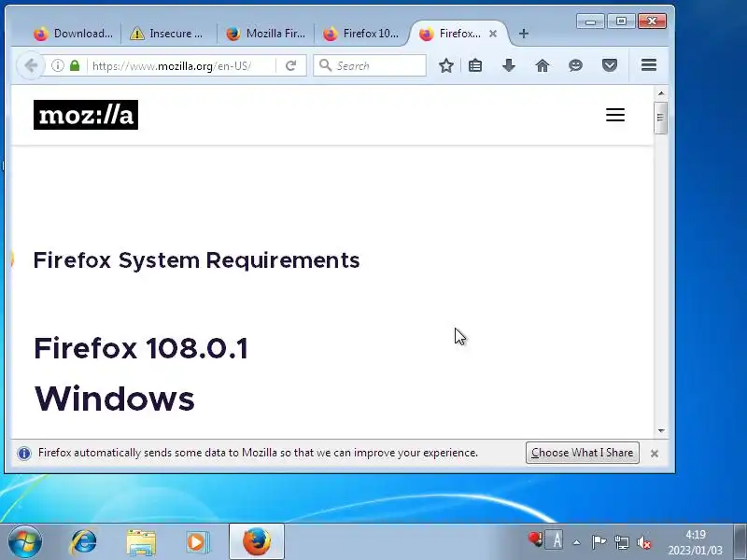The height and width of the screenshot is (560, 747).
Task: Minimize the Firefox window
Action: coord(590,21)
